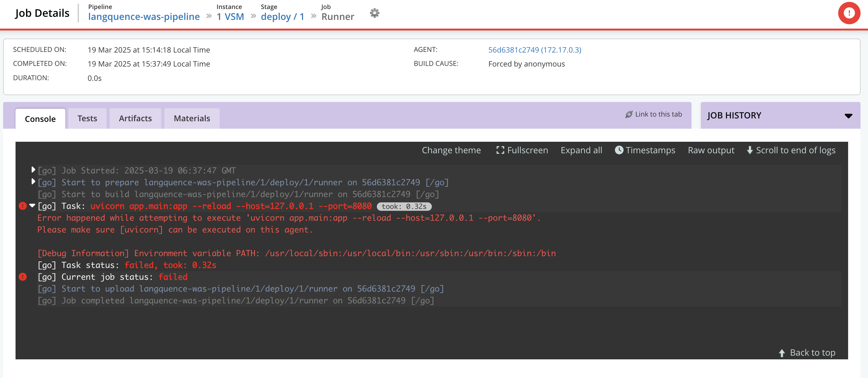This screenshot has width=868, height=378.
Task: Click Change theme in console toolbar
Action: 451,150
